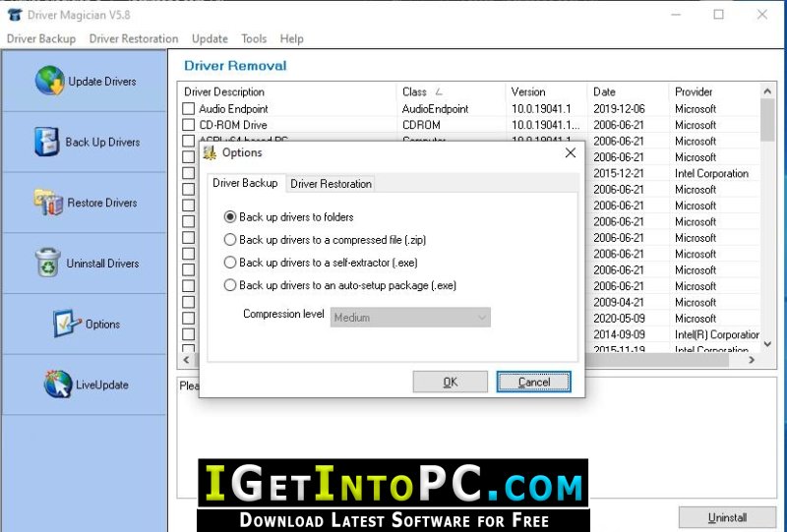Click the Options dialog title icon
The image size is (787, 532).
(210, 152)
